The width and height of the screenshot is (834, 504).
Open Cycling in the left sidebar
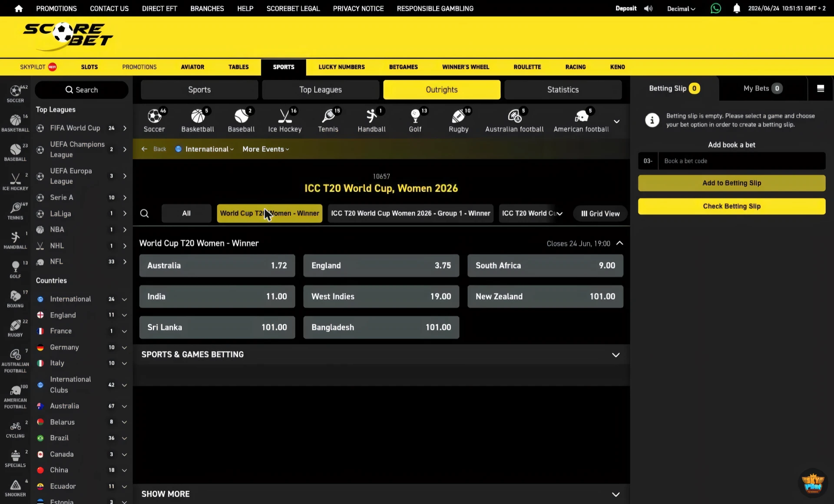[x=15, y=429]
